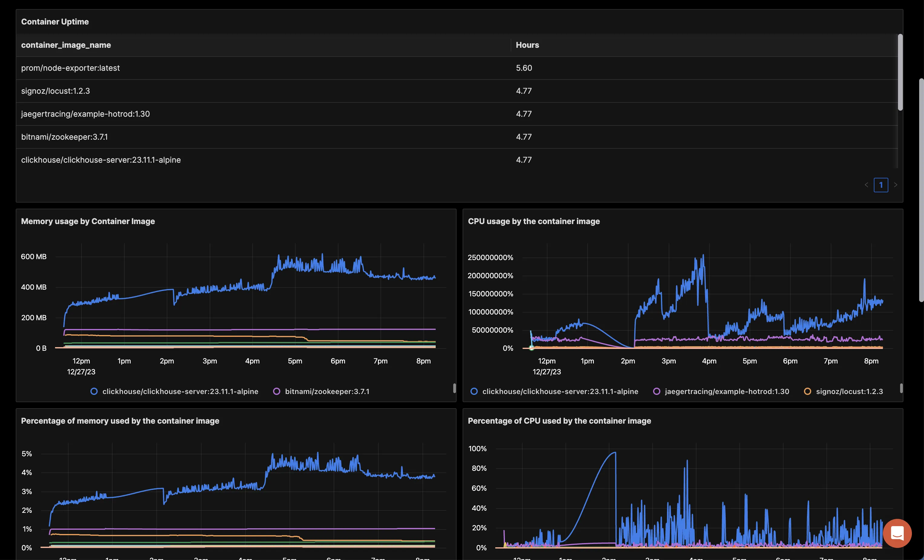The width and height of the screenshot is (924, 560).
Task: Select the jaegertracing/example-hotrod:1.30 table row
Action: click(457, 114)
